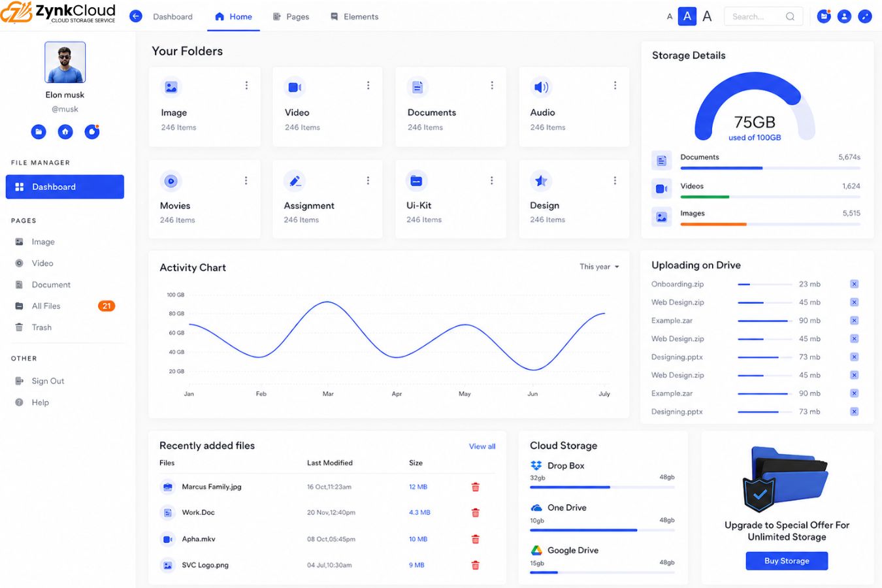Click the Ui-Kit folder icon
The width and height of the screenshot is (882, 588).
(x=416, y=181)
